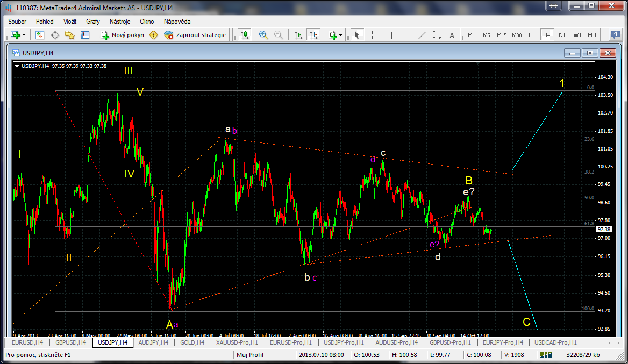Open the Grafy menu

click(92, 22)
